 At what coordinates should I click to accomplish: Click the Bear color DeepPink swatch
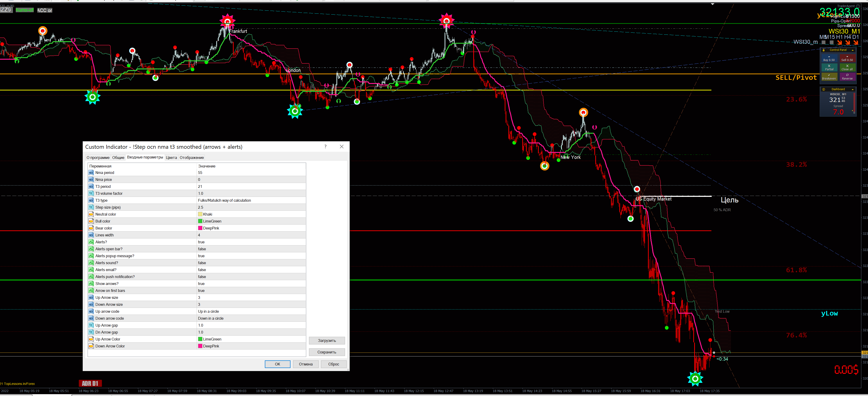(x=200, y=228)
